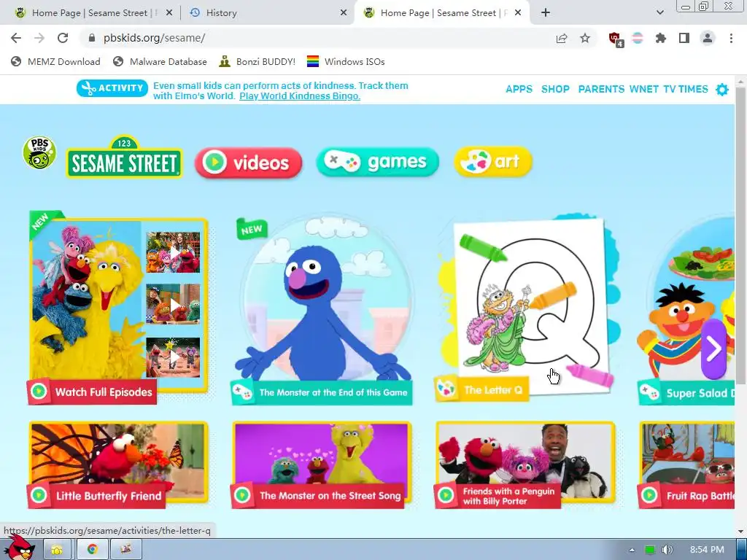Click the Chrome taskbar icon
The image size is (747, 560).
93,550
